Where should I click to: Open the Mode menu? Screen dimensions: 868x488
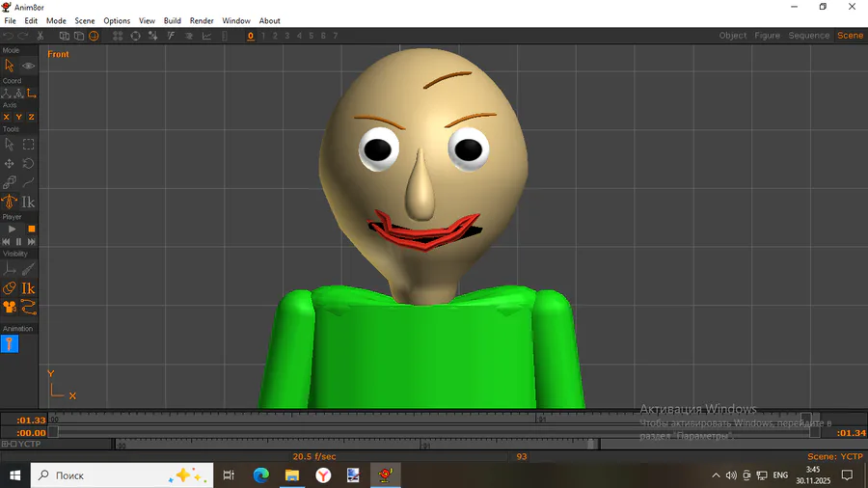[56, 21]
